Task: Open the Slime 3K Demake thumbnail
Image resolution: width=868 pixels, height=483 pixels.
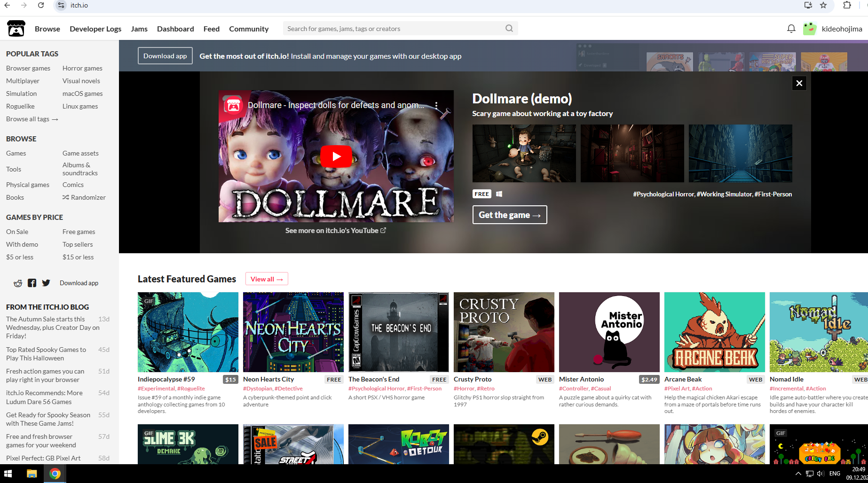Action: (x=188, y=444)
